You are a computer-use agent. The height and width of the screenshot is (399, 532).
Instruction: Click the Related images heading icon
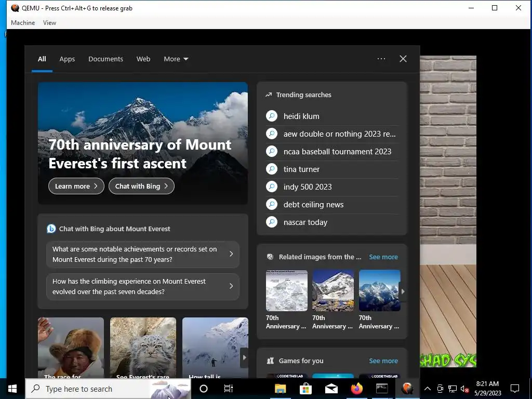(x=270, y=257)
